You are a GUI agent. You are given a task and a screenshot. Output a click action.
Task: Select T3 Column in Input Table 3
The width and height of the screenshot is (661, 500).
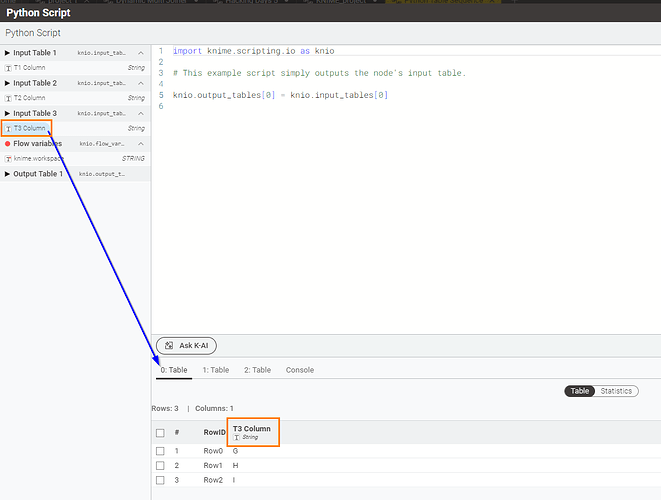click(29, 129)
